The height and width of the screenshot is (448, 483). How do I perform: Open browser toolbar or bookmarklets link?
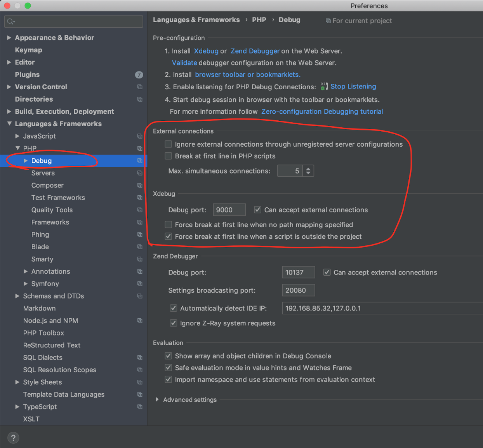click(x=248, y=75)
